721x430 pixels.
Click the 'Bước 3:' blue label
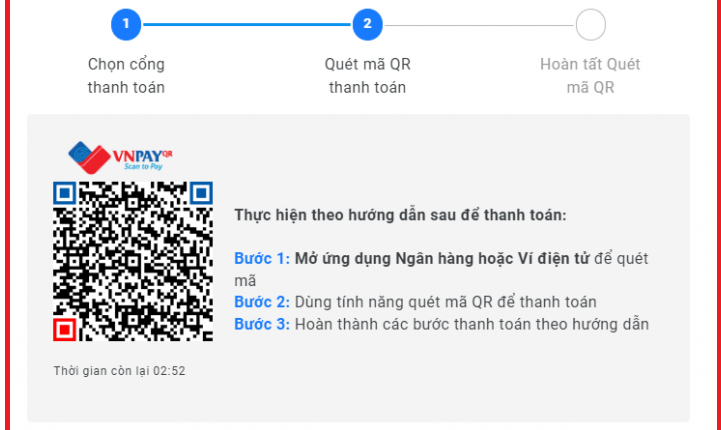coord(262,325)
